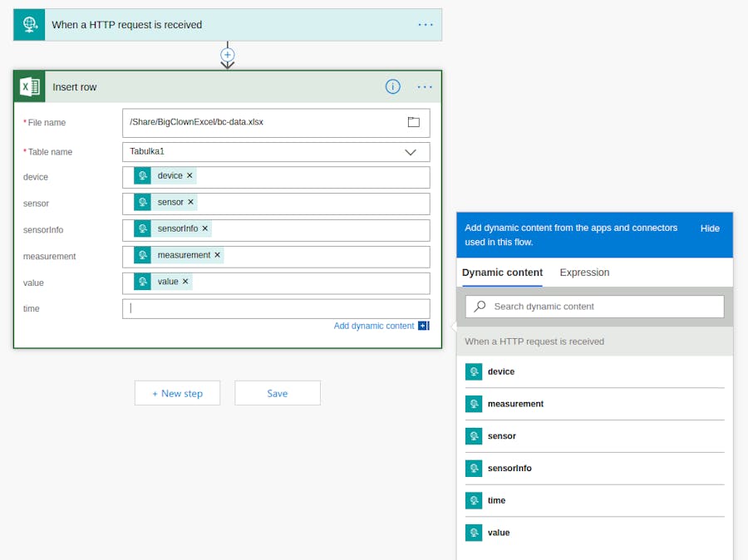The height and width of the screenshot is (560, 748).
Task: Click the info icon in the Insert row header
Action: tap(392, 86)
